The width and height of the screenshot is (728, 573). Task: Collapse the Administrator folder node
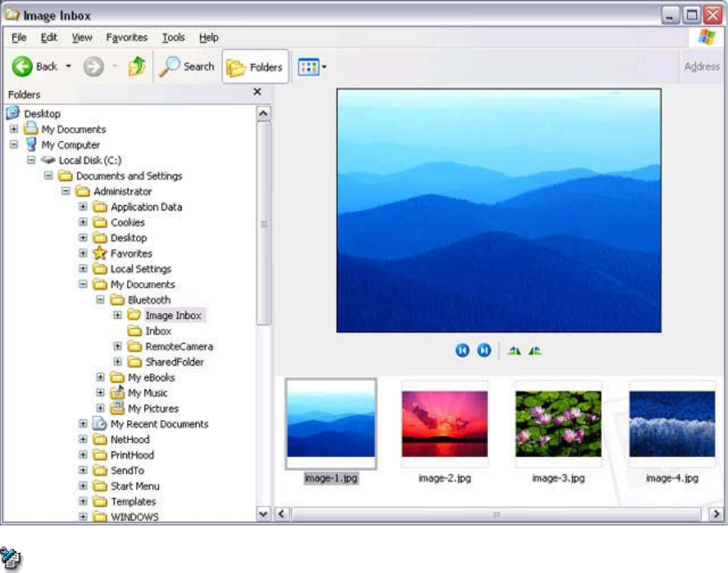pyautogui.click(x=65, y=191)
